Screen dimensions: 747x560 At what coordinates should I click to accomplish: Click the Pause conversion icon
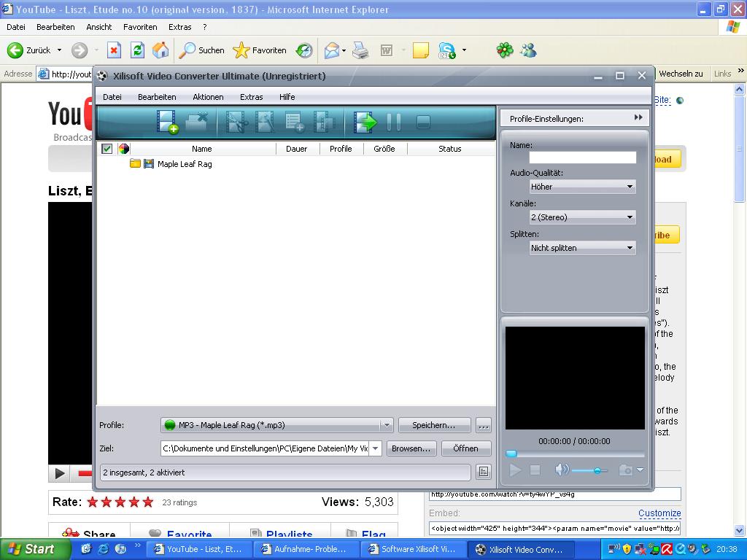pos(394,122)
